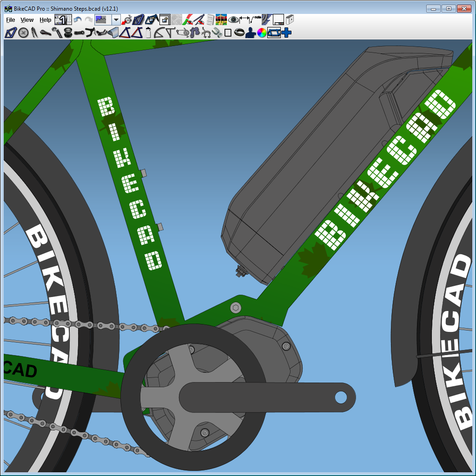Click the rider silhouette icon
Screen dimensions: 476x476
251,33
